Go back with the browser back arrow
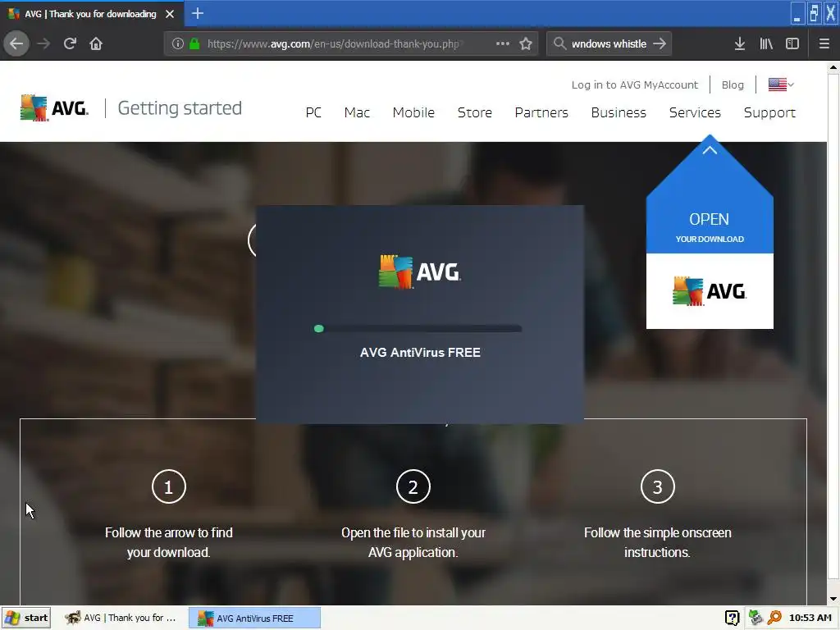This screenshot has width=840, height=630. 16,44
